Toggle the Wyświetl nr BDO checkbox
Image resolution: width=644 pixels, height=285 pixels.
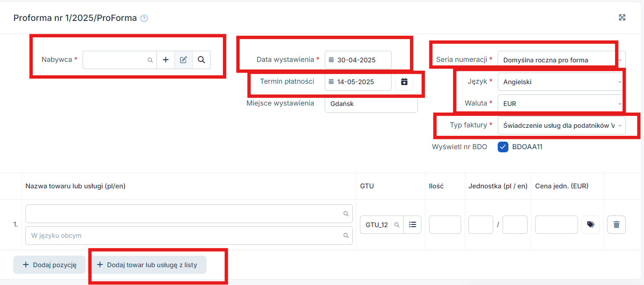pos(503,147)
